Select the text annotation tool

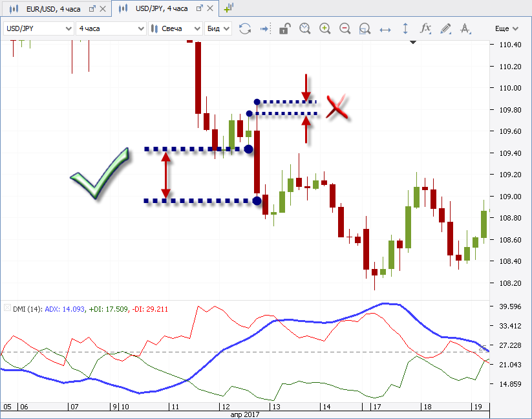[x=465, y=28]
